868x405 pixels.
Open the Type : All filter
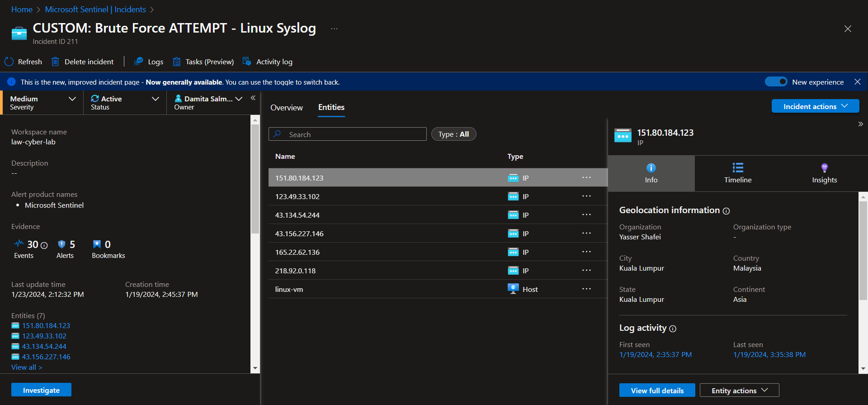click(453, 134)
